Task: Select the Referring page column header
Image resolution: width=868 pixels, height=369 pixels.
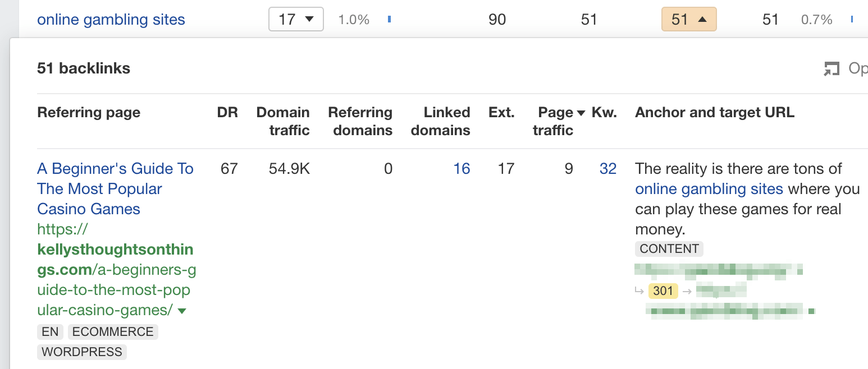Action: 88,112
